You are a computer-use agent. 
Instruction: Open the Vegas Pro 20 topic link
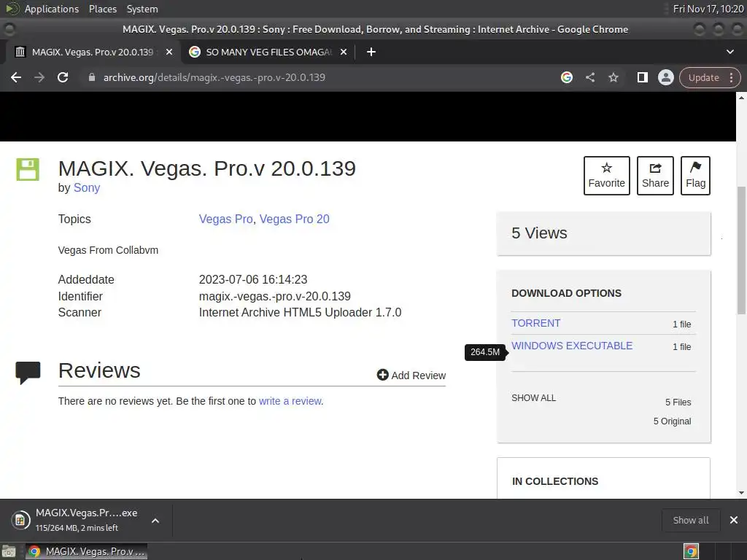[x=295, y=219]
